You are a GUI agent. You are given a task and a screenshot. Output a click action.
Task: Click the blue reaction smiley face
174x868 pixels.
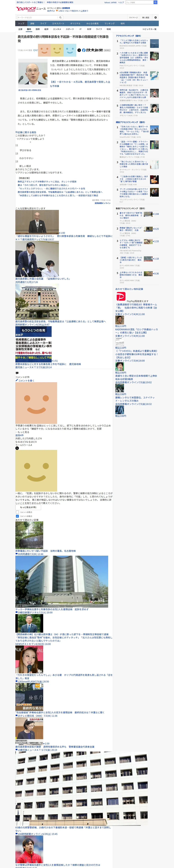[x=70, y=50]
